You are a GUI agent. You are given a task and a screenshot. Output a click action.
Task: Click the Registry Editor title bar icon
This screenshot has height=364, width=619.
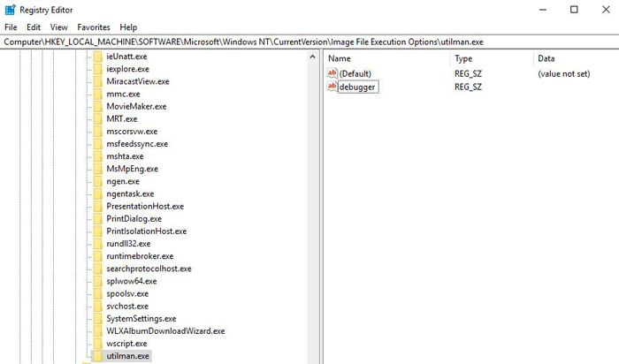click(x=11, y=10)
